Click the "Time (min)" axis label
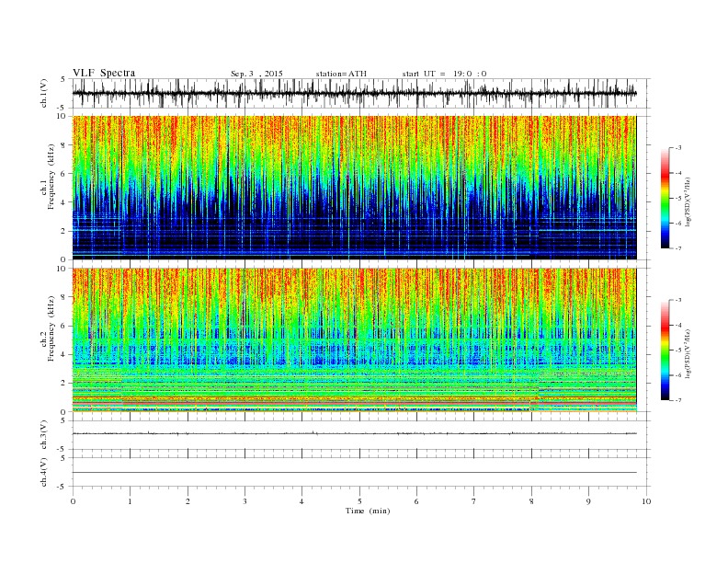Screen dimensions: 728x563 click(368, 511)
